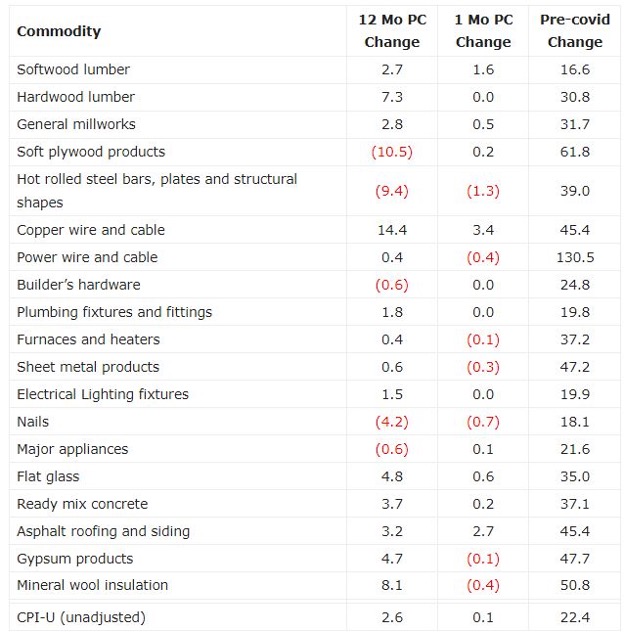Select the Mineral wool insulation label
624x632 pixels.
coord(92,585)
